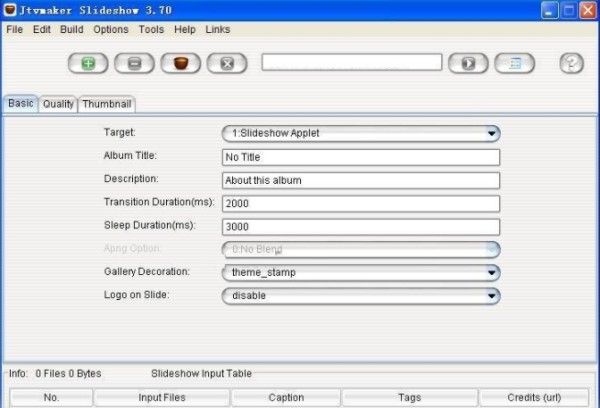Click the brown build slideshow toolbar button
Screen dimensions: 600x408
pos(181,63)
